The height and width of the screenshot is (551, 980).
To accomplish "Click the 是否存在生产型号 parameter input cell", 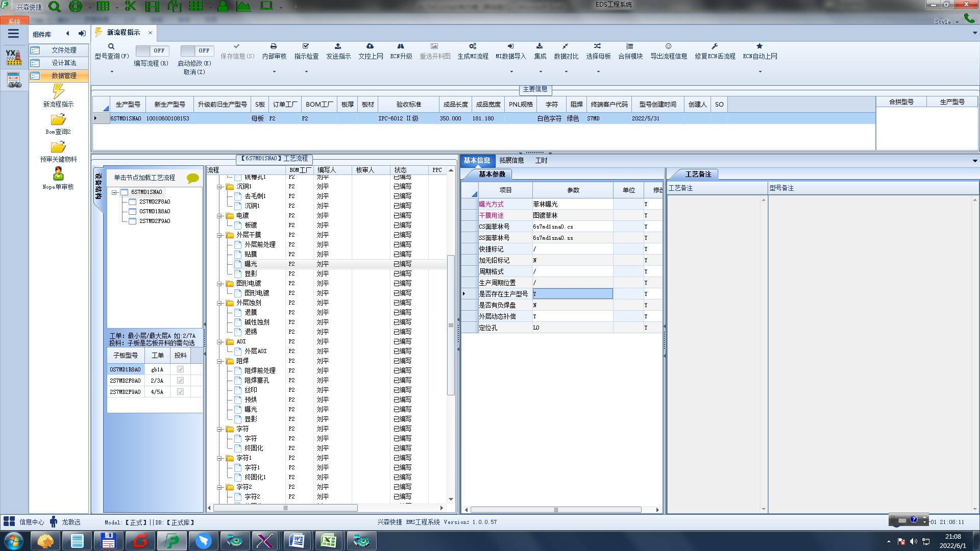I will pos(572,294).
